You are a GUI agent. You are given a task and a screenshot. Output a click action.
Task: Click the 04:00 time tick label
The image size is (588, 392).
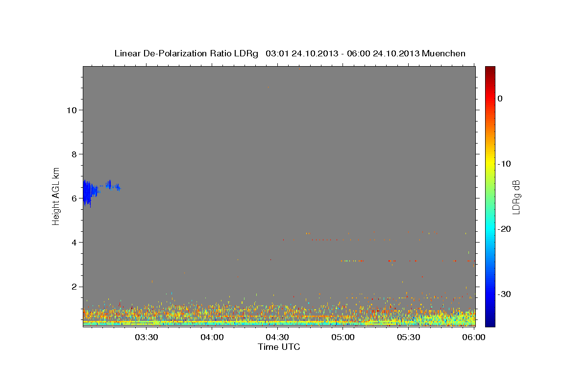(212, 338)
